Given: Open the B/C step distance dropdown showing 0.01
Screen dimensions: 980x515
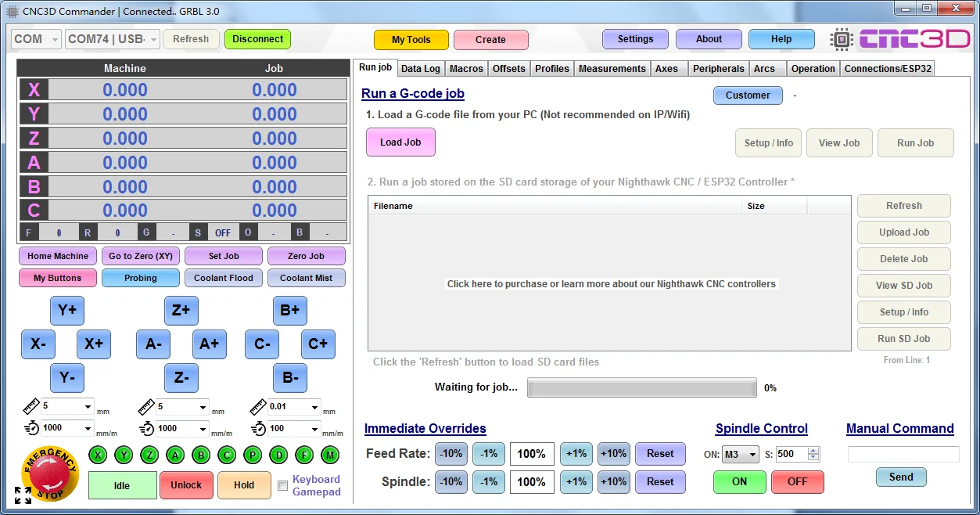Looking at the screenshot, I should (294, 406).
